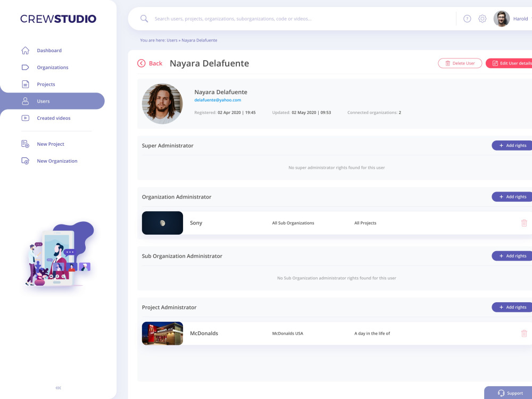The image size is (532, 399).
Task: Click the Projects document icon
Action: pos(26,84)
